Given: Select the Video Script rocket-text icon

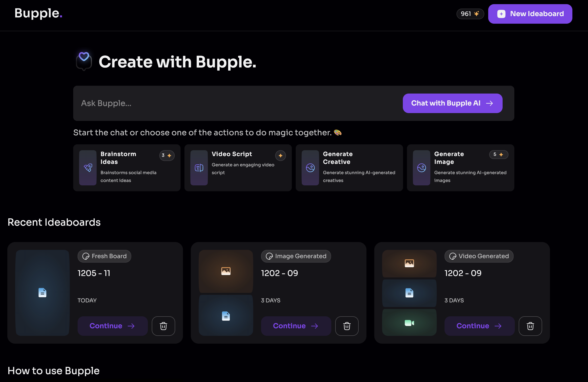Looking at the screenshot, I should click(x=199, y=168).
